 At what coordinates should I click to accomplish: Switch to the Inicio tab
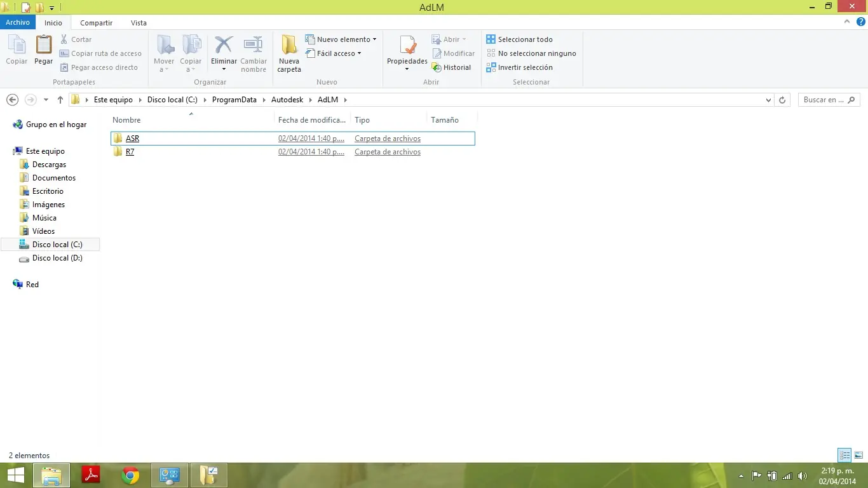[x=53, y=23]
